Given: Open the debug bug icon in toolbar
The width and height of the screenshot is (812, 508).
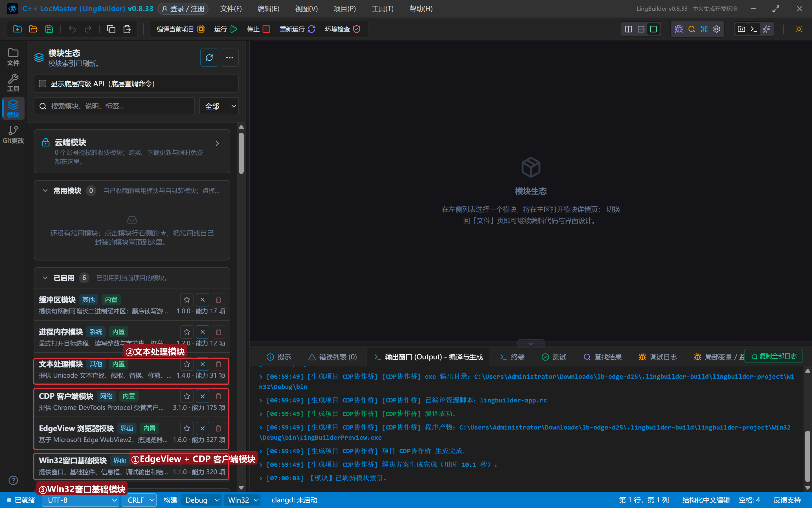Looking at the screenshot, I should (x=679, y=29).
